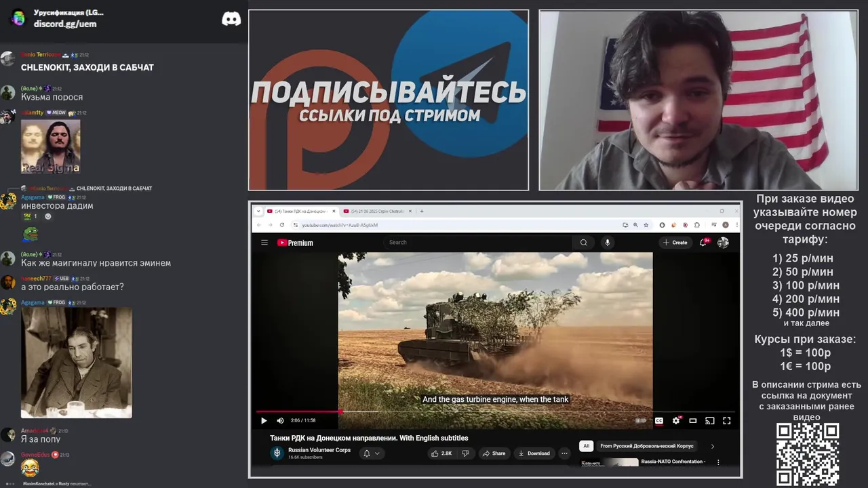Bookmark this page star icon
The height and width of the screenshot is (488, 868).
[x=646, y=224]
